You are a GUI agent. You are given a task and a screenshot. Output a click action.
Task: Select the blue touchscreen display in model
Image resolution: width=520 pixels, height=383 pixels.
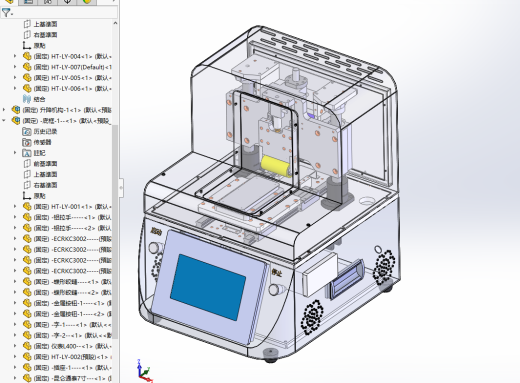pyautogui.click(x=208, y=287)
